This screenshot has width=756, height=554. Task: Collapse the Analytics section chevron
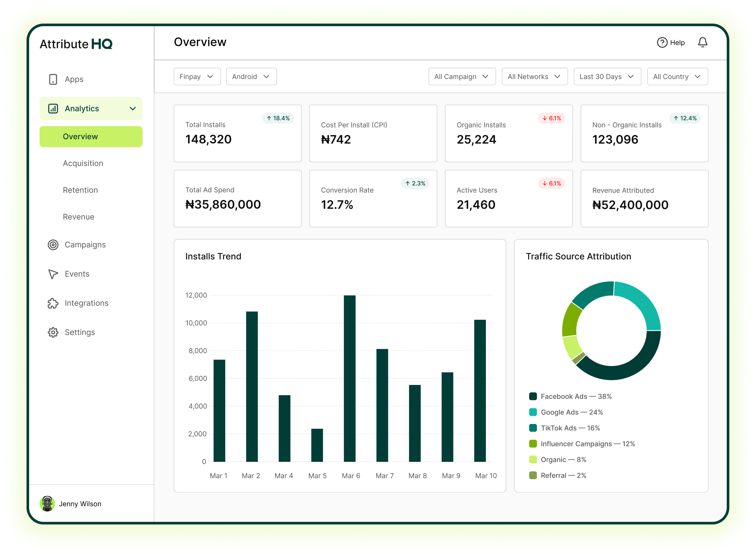(132, 108)
